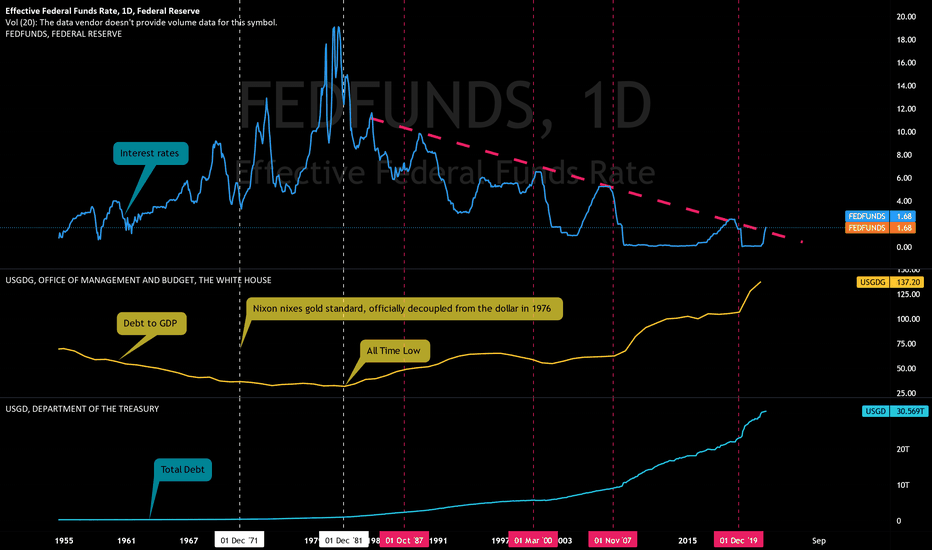Image resolution: width=932 pixels, height=550 pixels.
Task: Click the USGD 30.569T price label
Action: click(x=895, y=411)
